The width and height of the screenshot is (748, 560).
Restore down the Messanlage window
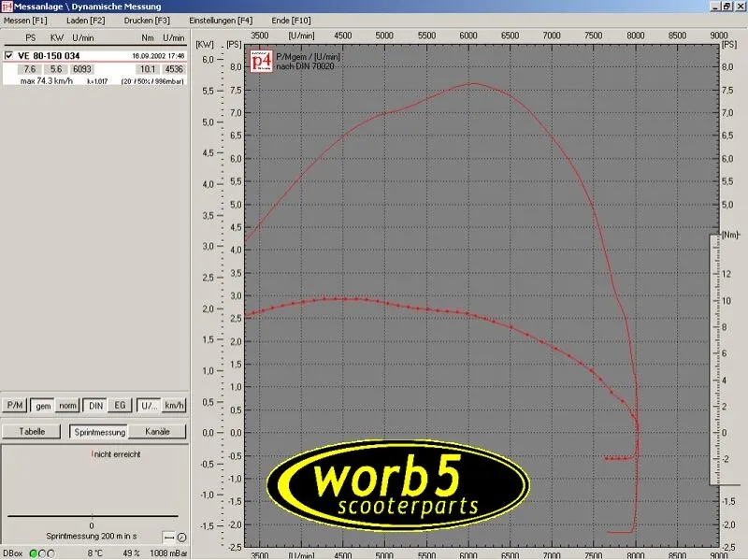[x=726, y=7]
